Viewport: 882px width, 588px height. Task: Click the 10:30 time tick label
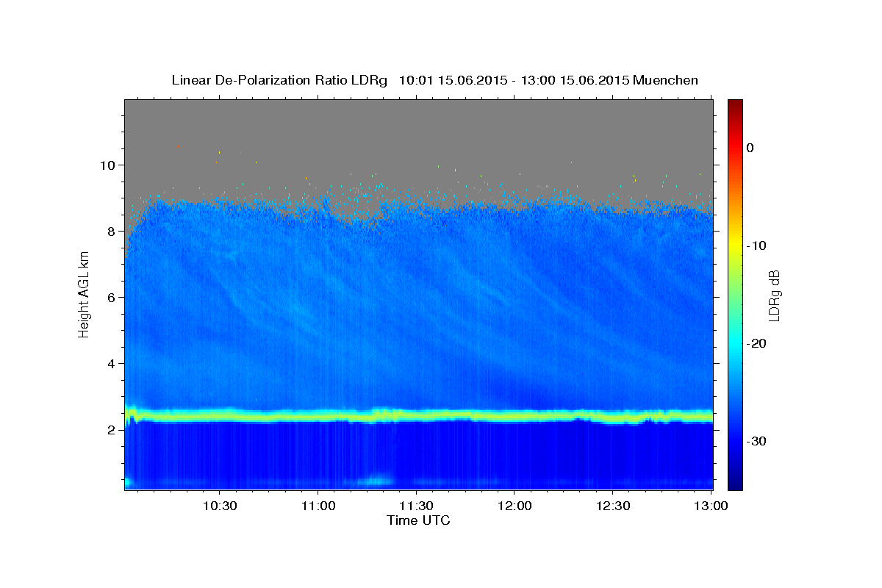(x=219, y=506)
